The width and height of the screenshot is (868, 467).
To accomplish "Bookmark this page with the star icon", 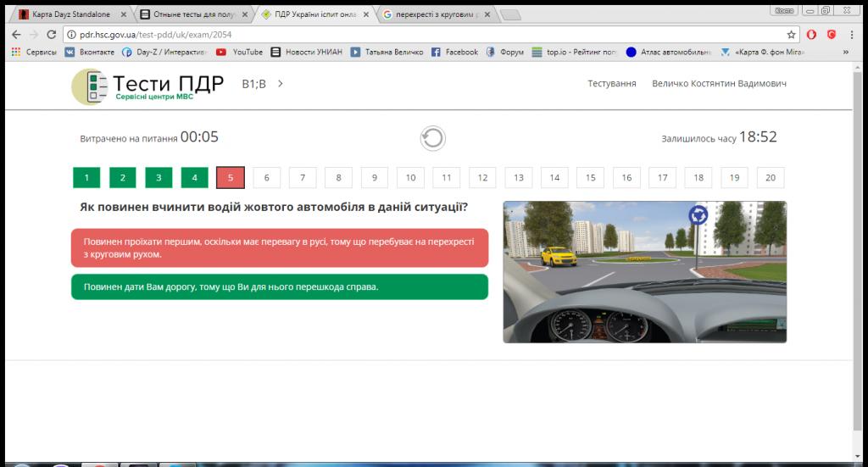I will tap(791, 35).
